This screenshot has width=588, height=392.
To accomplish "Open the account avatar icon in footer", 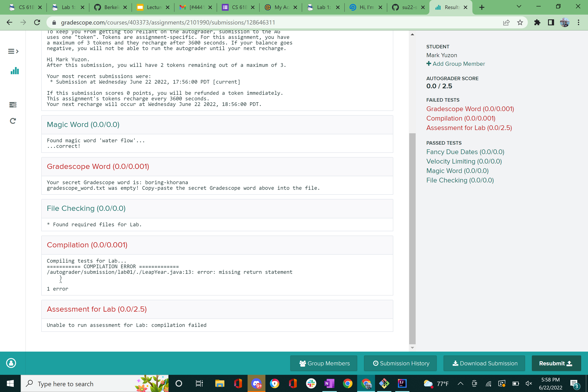I will 11,363.
